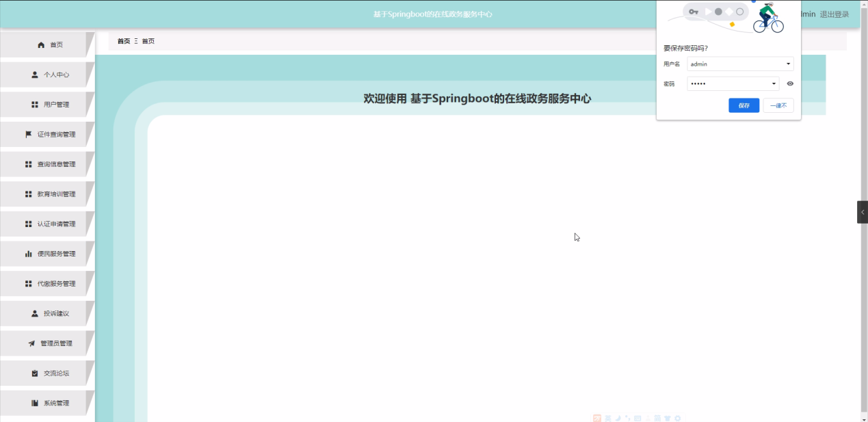868x422 pixels.
Task: Click the keyboard icon in the input method bar
Action: pos(637,417)
